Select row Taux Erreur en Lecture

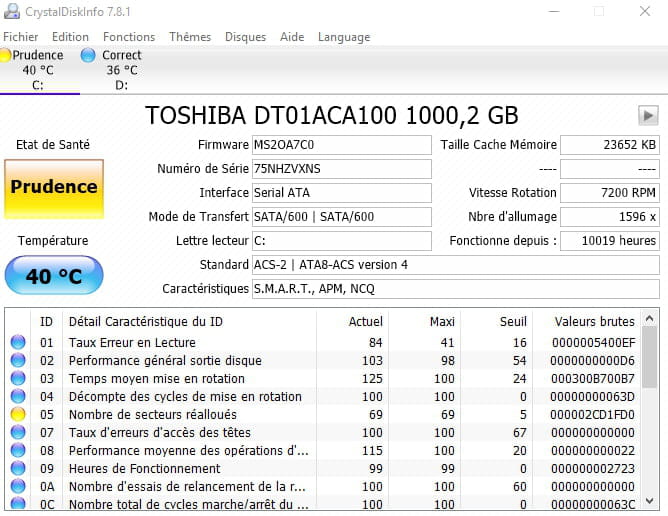pyautogui.click(x=323, y=342)
